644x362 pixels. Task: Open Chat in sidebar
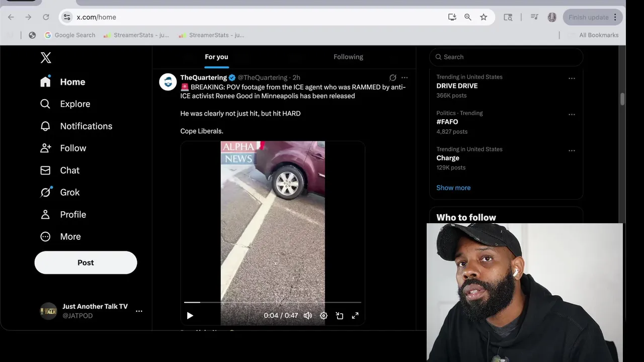60,170
